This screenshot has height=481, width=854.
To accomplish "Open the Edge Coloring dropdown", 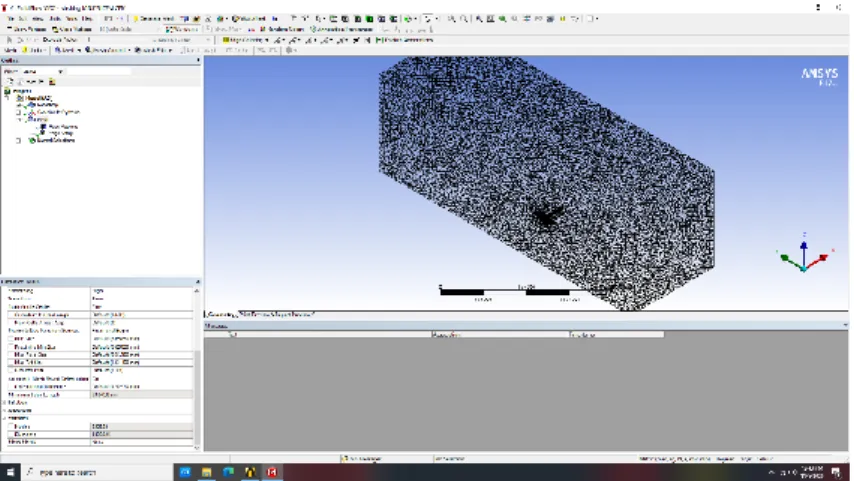I will tap(245, 40).
